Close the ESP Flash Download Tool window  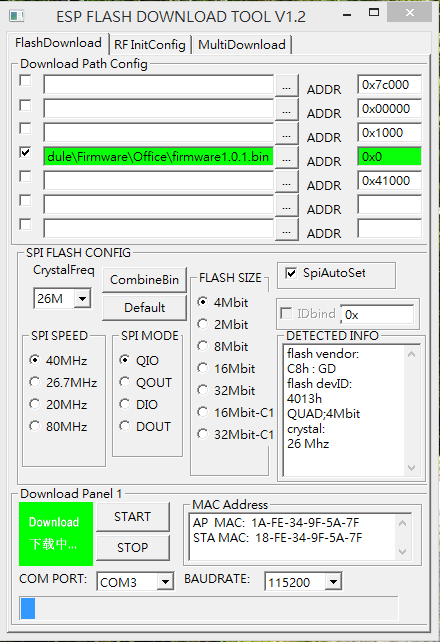point(409,13)
